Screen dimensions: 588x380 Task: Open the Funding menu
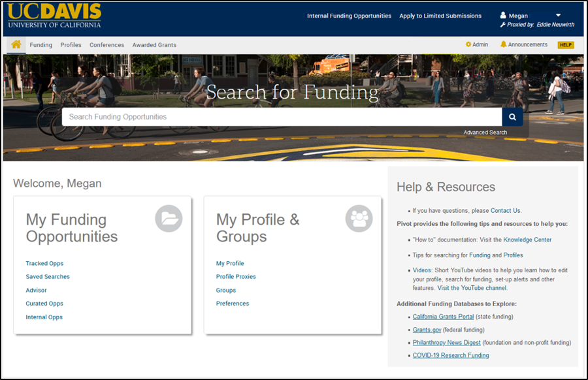[41, 45]
